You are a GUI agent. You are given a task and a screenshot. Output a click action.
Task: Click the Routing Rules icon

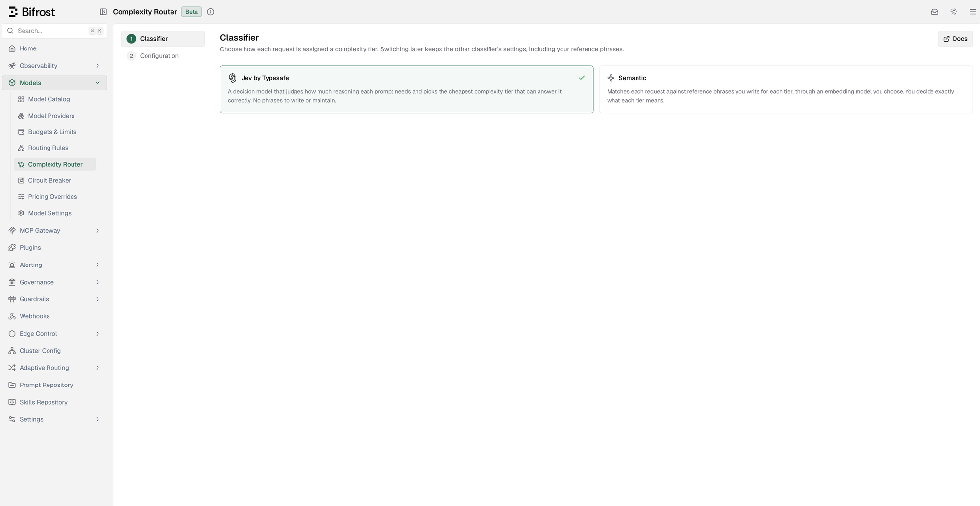pos(21,148)
